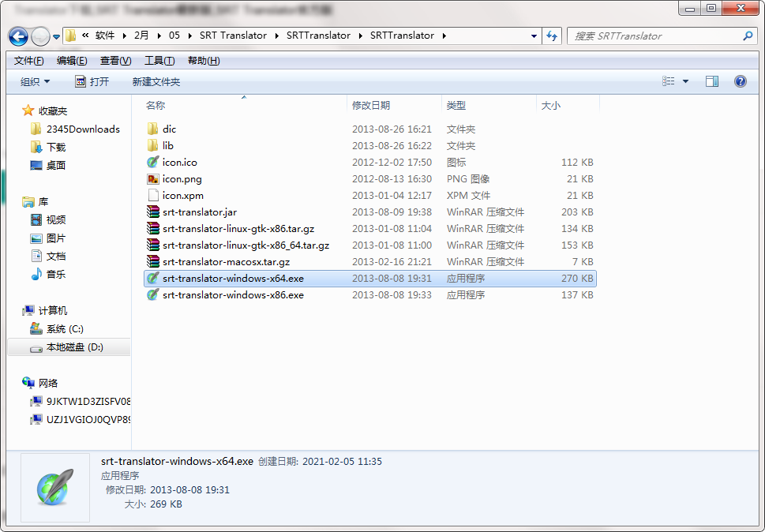Click the large file thumbnail in details pane
765x532 pixels.
[55, 488]
